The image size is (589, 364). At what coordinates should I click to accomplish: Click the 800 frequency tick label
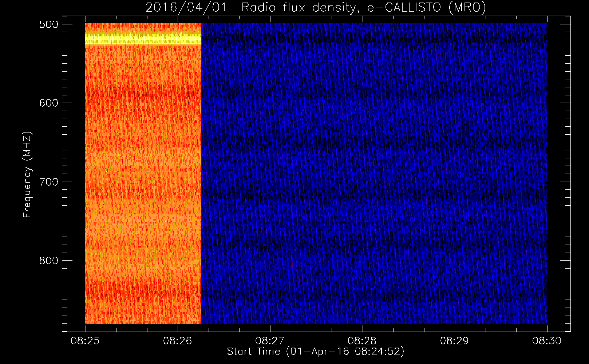[49, 261]
